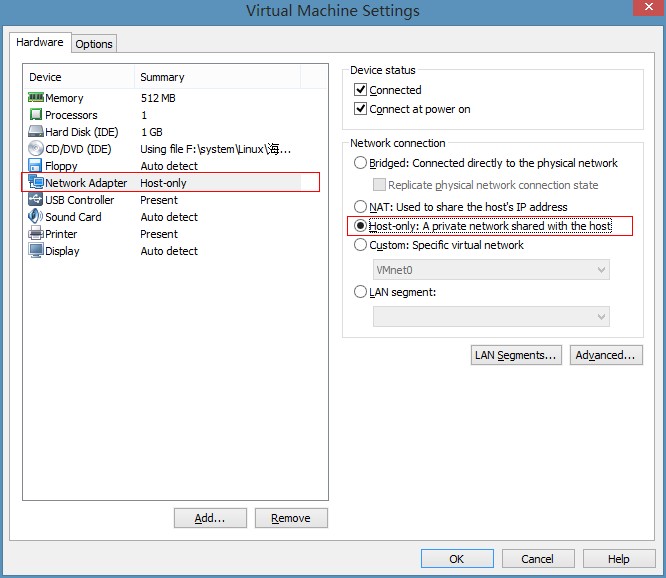The image size is (666, 578).
Task: Switch to the Options tab
Action: click(94, 44)
